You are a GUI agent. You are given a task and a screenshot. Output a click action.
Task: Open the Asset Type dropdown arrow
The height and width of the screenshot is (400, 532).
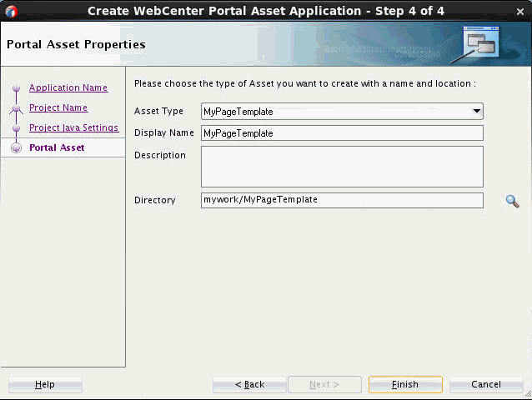click(477, 112)
